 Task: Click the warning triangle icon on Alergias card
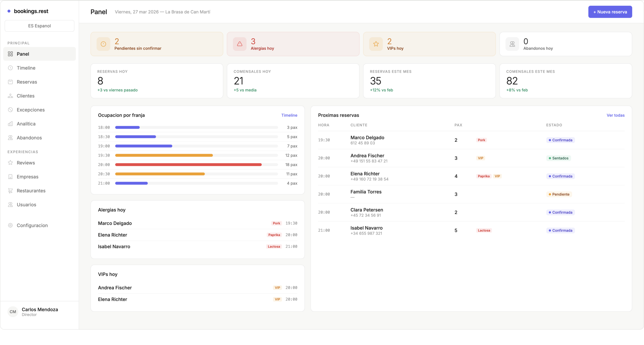point(240,44)
